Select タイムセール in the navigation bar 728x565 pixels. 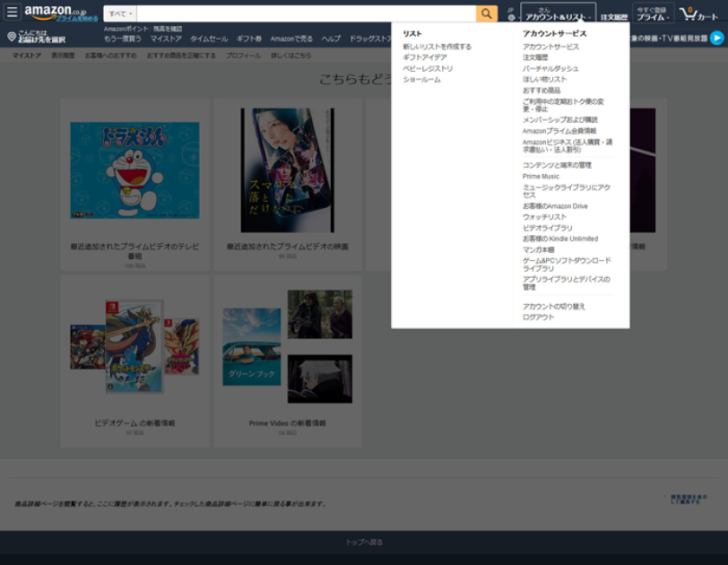pos(207,39)
